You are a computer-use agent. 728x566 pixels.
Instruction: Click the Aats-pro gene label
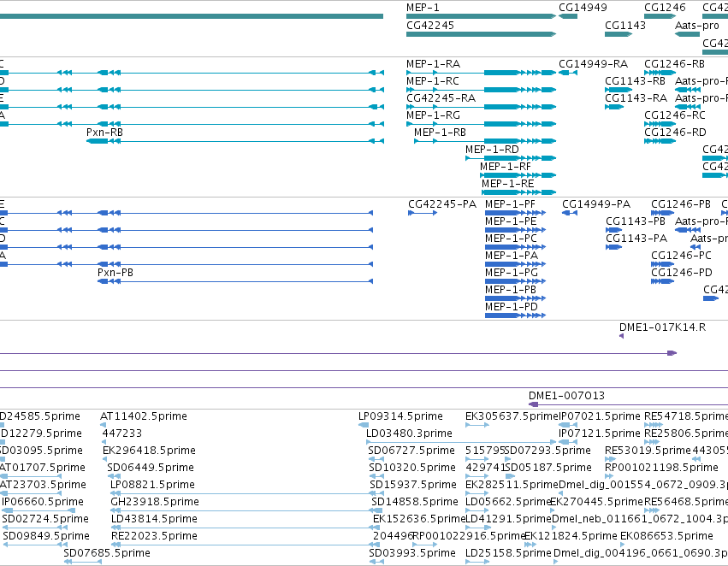pos(697,26)
